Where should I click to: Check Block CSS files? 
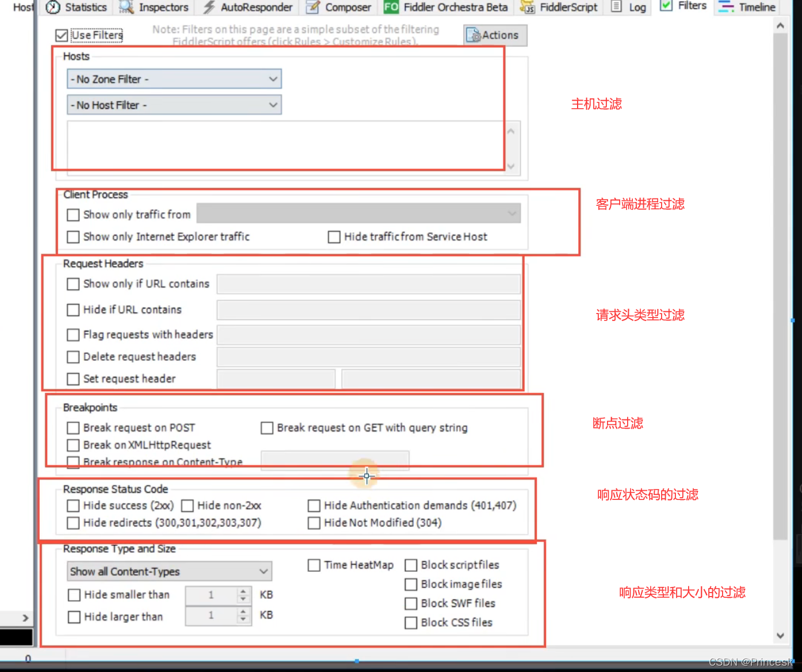tap(411, 623)
